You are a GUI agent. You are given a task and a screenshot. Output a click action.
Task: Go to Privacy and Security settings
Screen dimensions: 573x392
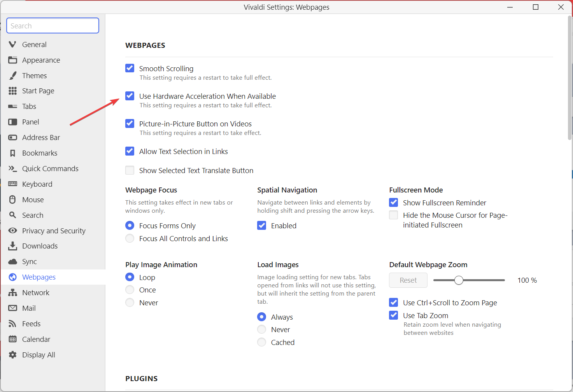[53, 231]
